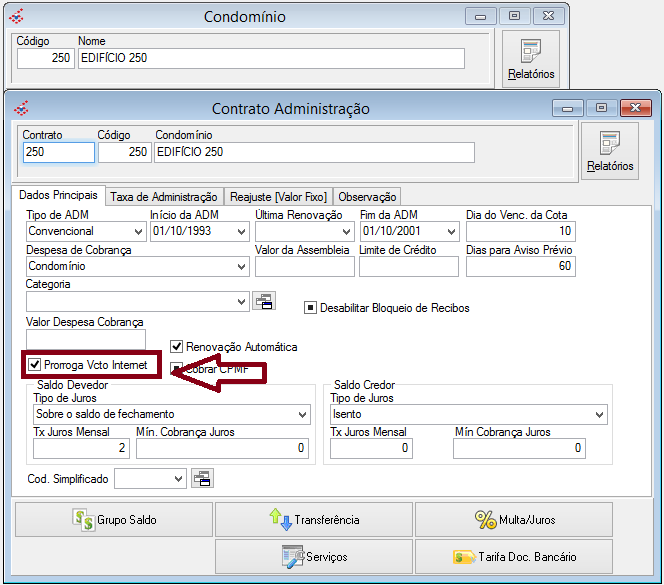
Task: Open lookup icon beside Cod. Simplificado
Action: (x=201, y=479)
